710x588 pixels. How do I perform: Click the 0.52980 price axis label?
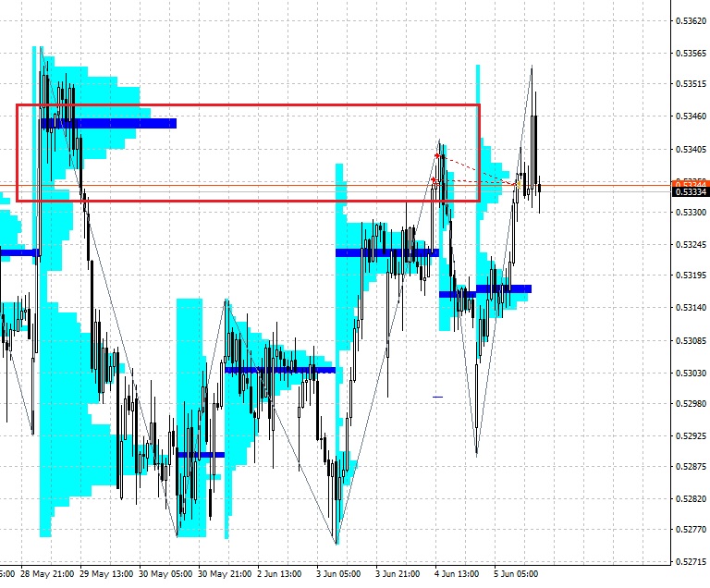(691, 404)
